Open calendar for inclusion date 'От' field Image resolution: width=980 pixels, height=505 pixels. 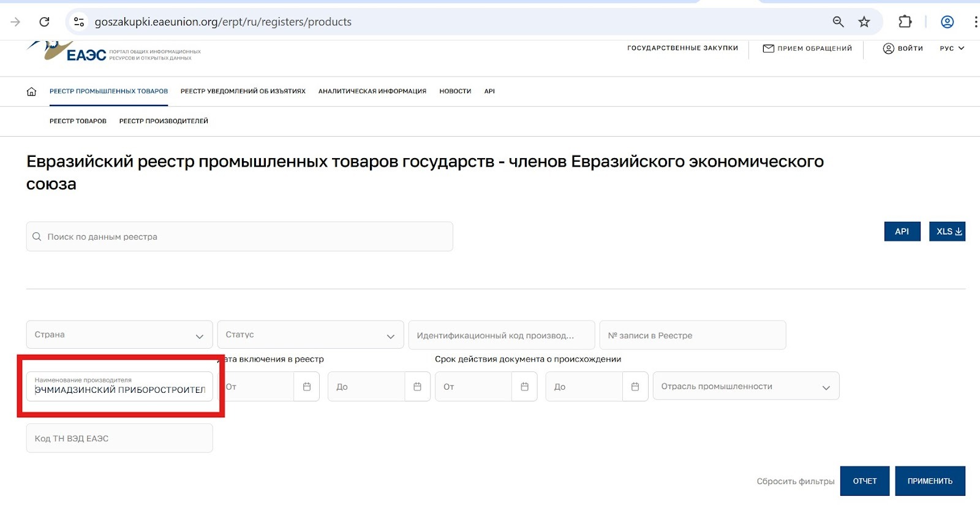tap(307, 387)
